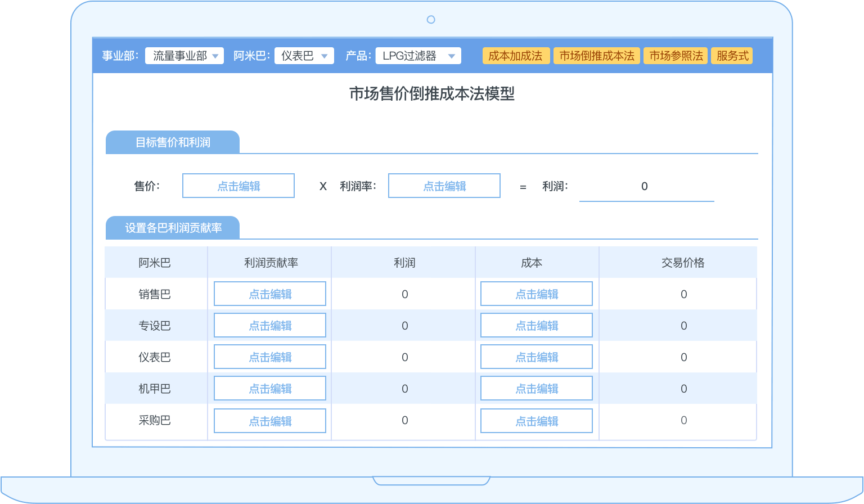Edit 利润贡献率 for 机甲巴 row
The width and height of the screenshot is (864, 504).
pyautogui.click(x=270, y=388)
